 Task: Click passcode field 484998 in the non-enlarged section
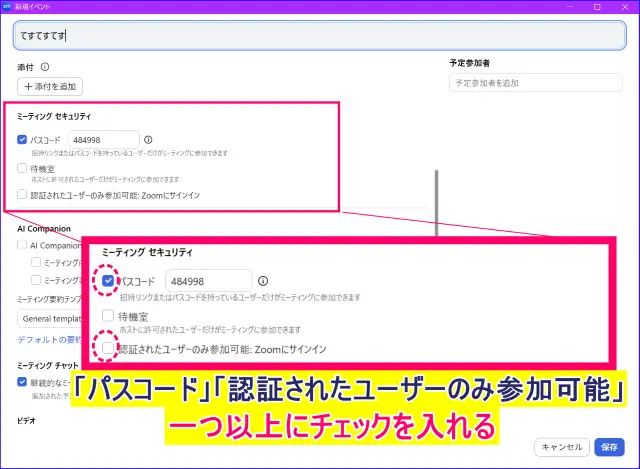[104, 140]
